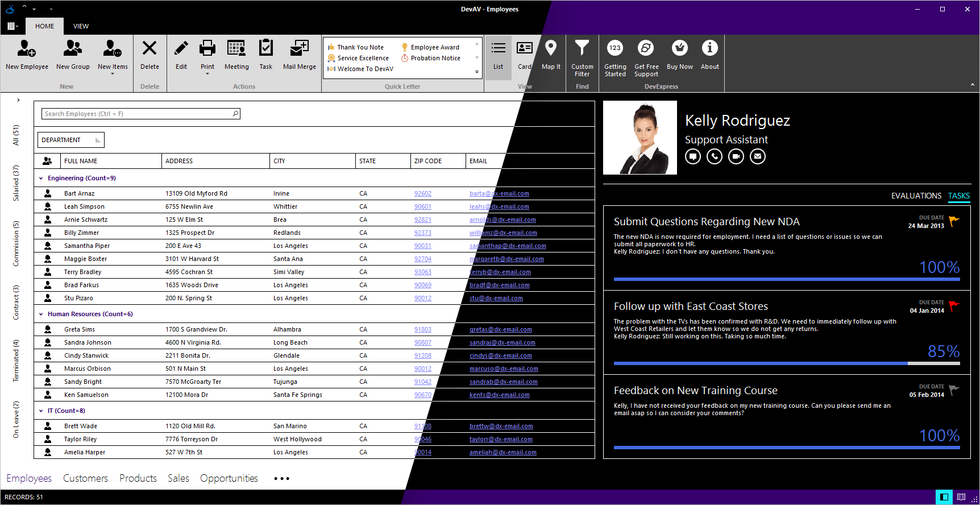Viewport: 980px width, 505px height.
Task: Start a video call with Kelly Rodriguez
Action: click(736, 156)
